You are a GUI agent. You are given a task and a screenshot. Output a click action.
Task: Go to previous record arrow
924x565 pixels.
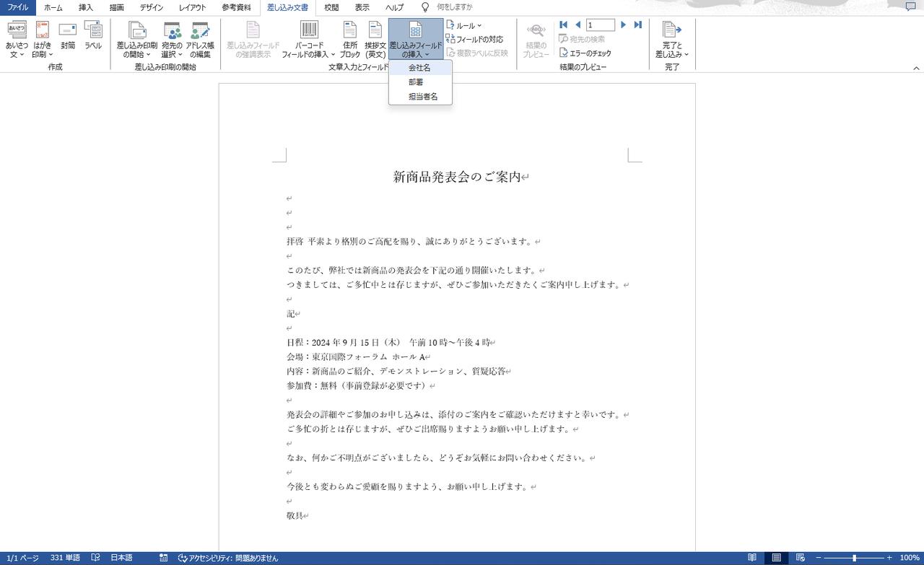(x=577, y=25)
